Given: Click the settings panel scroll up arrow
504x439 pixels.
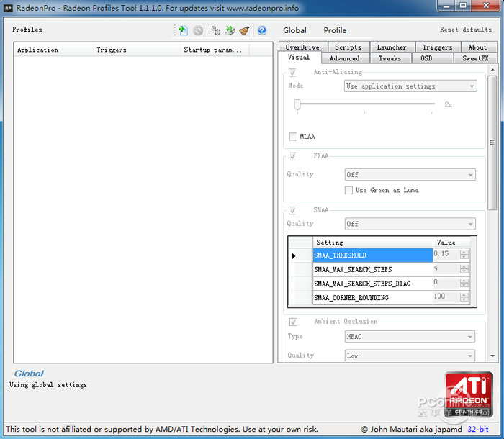Looking at the screenshot, I should tap(492, 70).
